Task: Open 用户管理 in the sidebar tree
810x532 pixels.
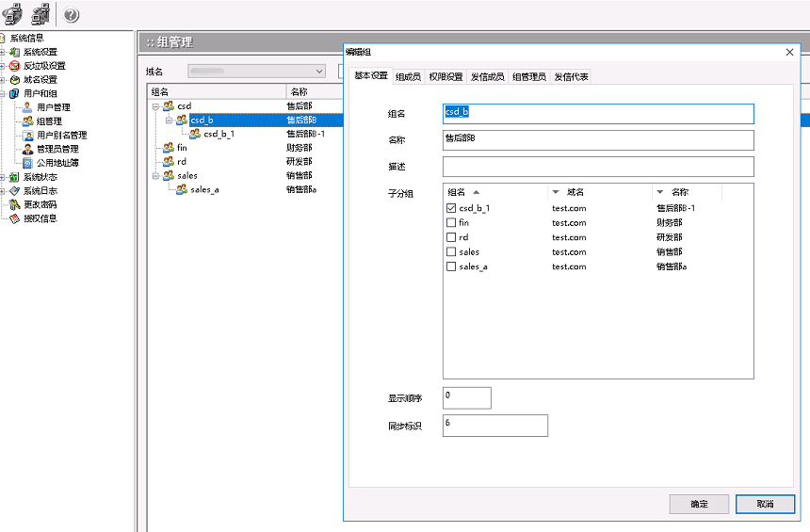Action: click(x=53, y=107)
